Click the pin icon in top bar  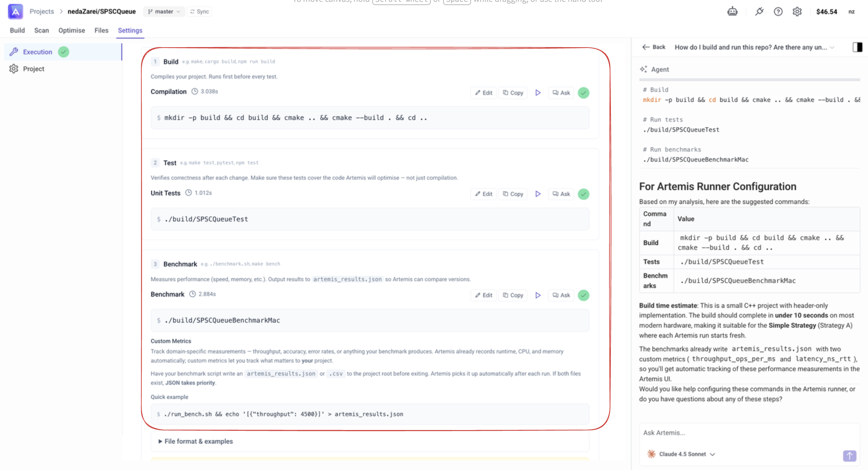759,11
